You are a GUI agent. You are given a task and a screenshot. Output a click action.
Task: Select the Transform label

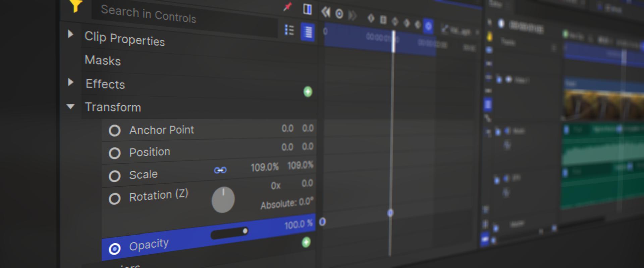pyautogui.click(x=113, y=107)
